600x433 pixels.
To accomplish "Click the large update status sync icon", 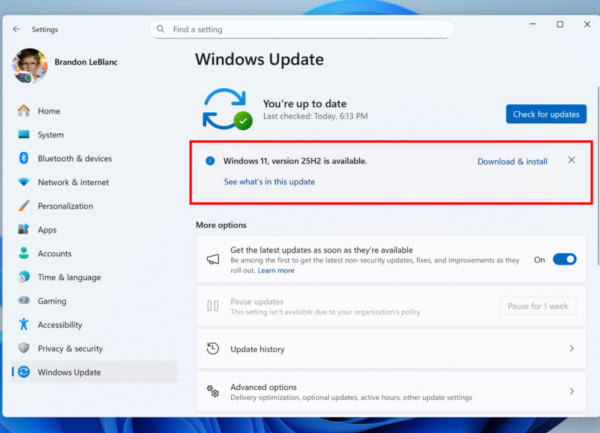I will pyautogui.click(x=227, y=109).
